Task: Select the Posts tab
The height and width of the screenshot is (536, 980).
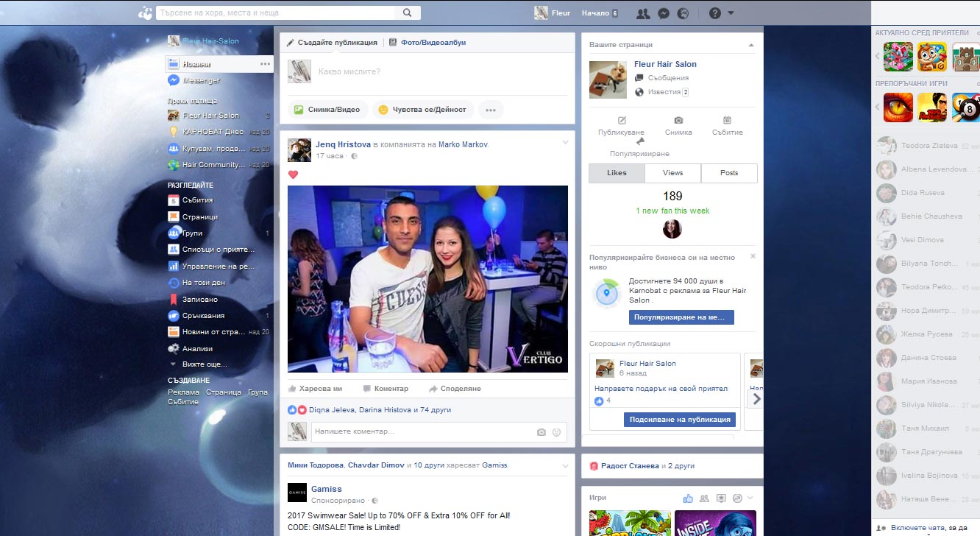Action: 729,173
